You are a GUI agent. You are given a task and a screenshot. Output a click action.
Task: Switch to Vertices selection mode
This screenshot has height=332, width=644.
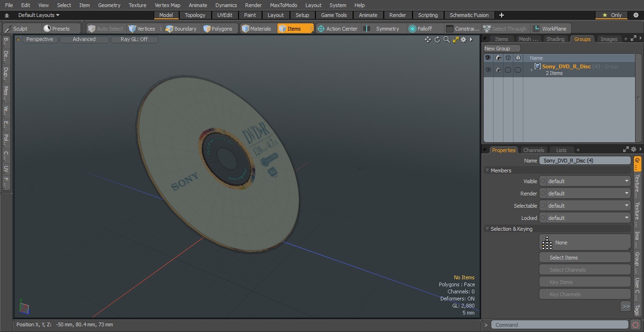(x=145, y=29)
